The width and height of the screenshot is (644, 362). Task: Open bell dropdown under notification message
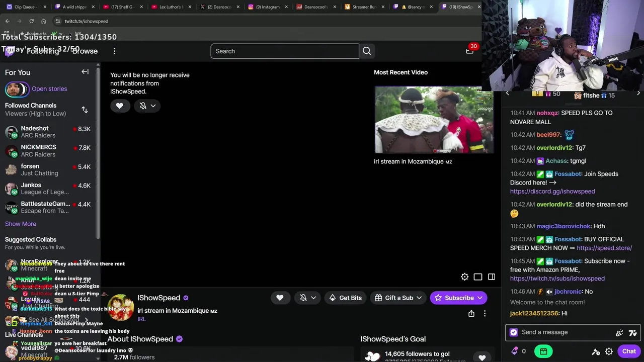pos(153,106)
